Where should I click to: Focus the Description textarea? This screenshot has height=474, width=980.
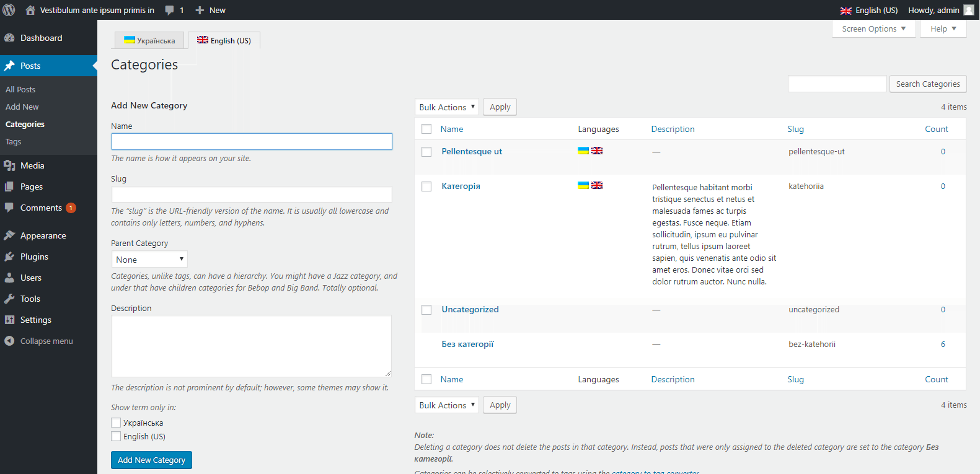(251, 346)
